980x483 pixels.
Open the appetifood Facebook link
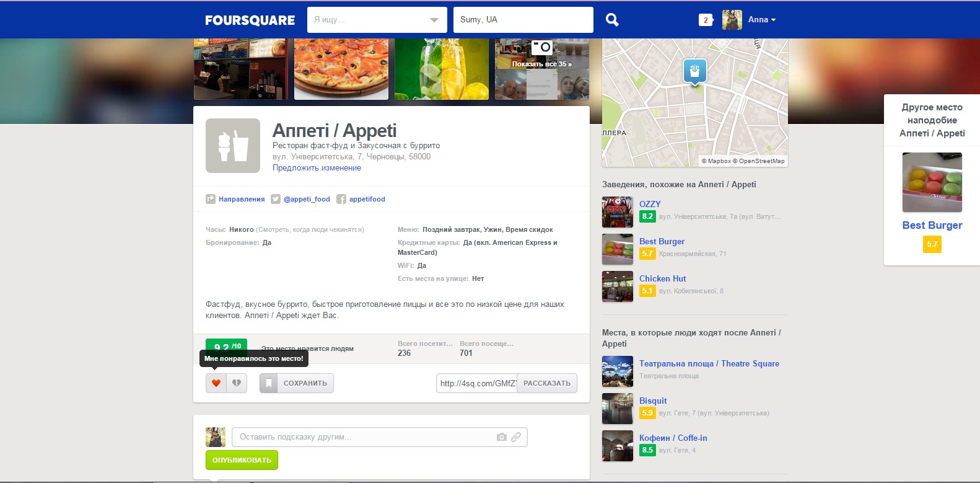click(367, 199)
